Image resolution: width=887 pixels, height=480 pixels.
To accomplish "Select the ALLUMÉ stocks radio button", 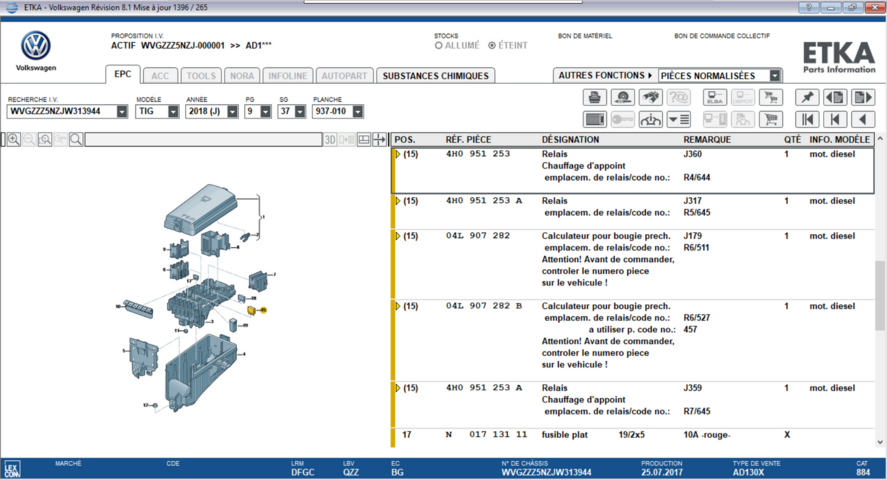I will pos(438,46).
